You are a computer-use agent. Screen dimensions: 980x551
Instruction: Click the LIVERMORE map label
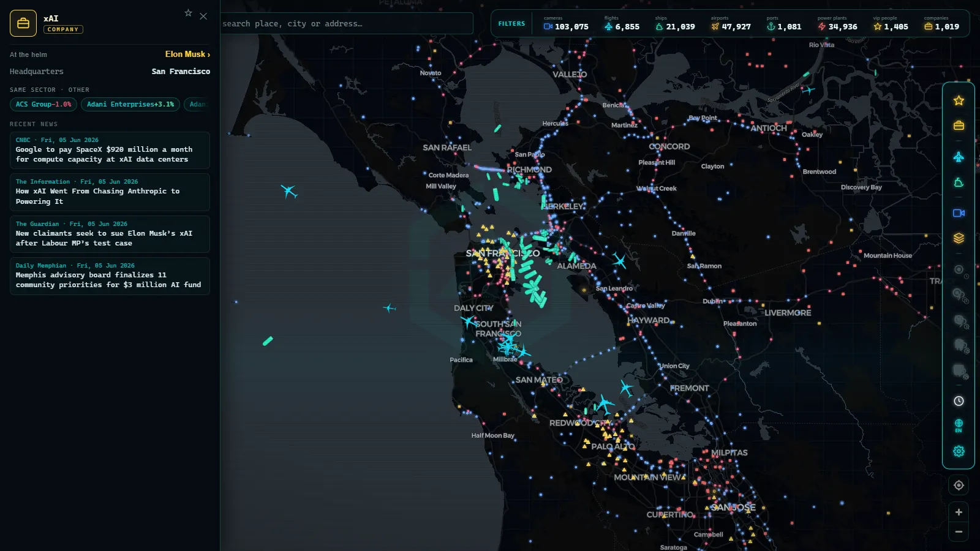click(x=788, y=313)
